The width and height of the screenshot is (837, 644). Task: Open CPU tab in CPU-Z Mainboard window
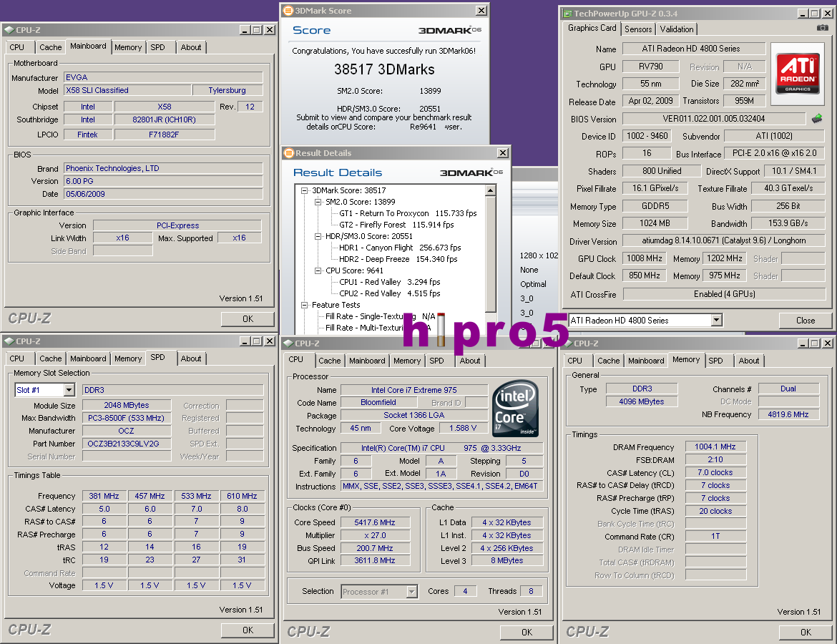[17, 47]
